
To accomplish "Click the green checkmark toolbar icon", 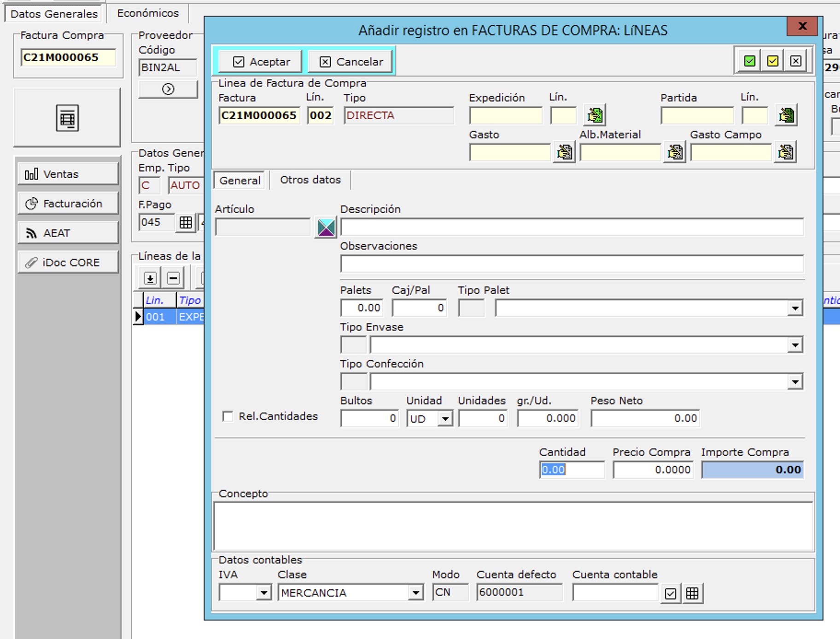I will 749,61.
